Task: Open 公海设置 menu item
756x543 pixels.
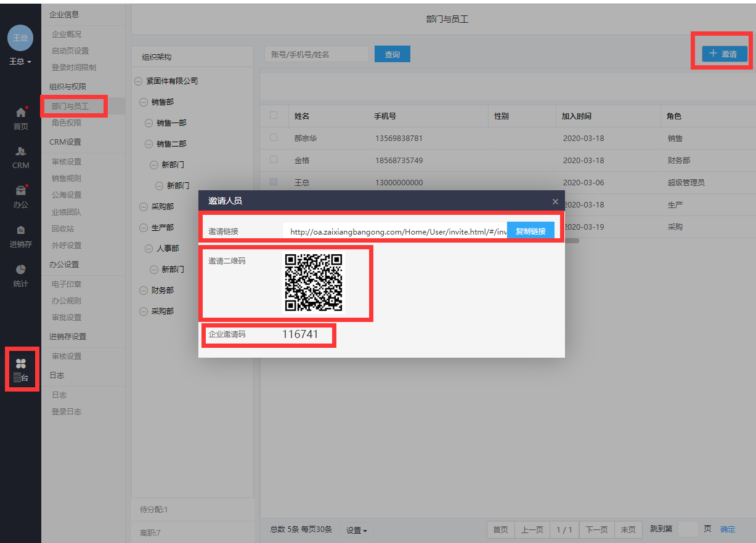Action: click(x=67, y=195)
